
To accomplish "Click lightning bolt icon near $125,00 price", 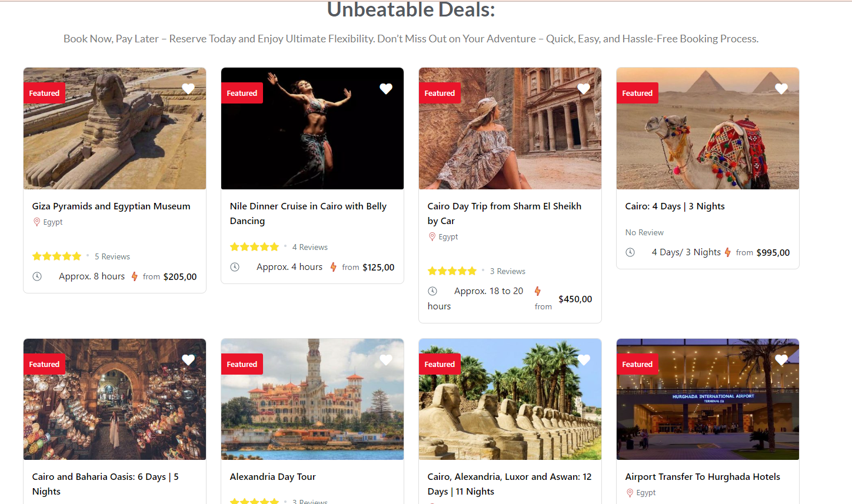I will (334, 267).
